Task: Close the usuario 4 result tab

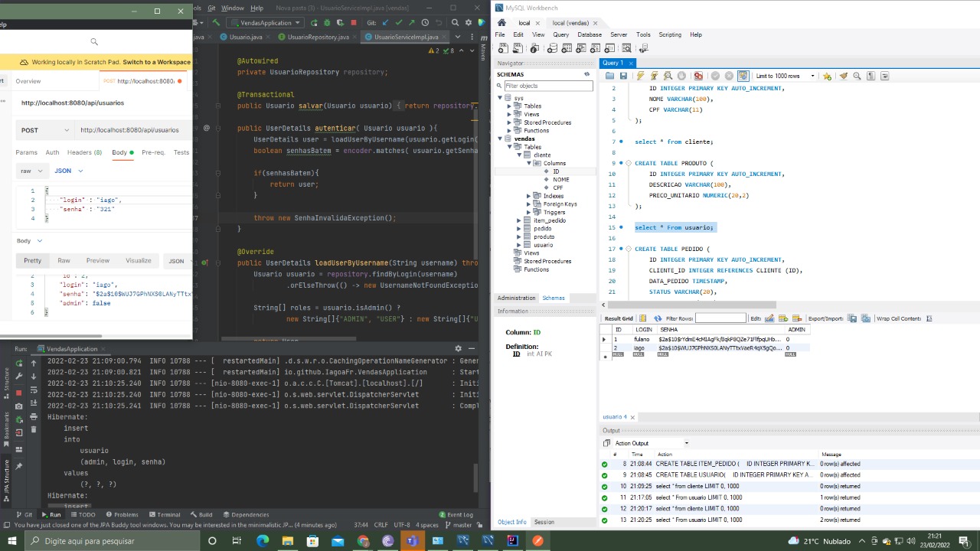Action: 632,417
